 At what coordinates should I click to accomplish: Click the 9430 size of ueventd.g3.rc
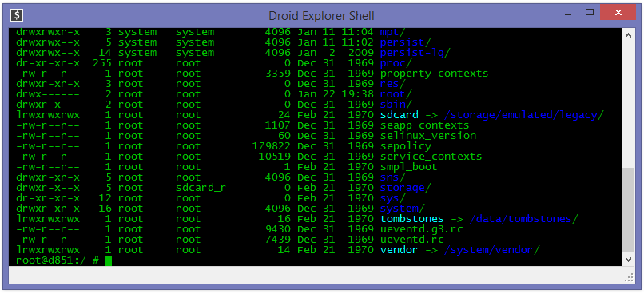(x=278, y=229)
